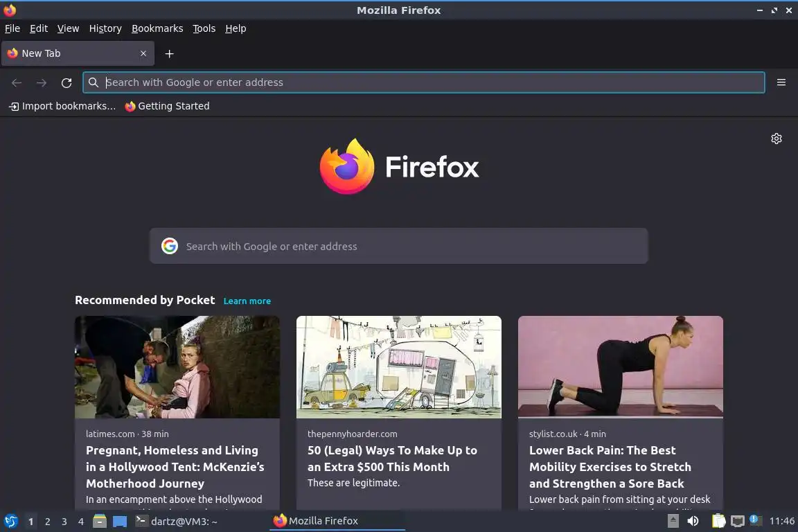
Task: Open the back pain exercise article thumbnail
Action: click(x=621, y=367)
